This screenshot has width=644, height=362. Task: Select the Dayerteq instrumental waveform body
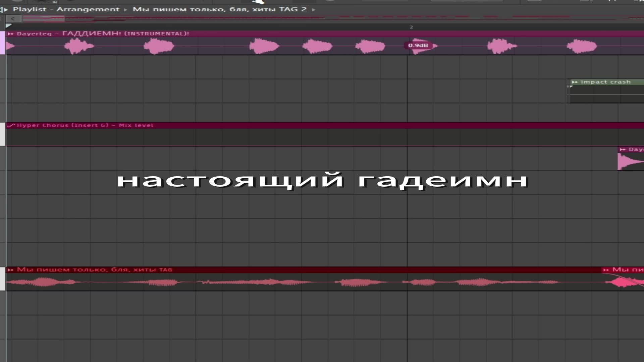[325, 46]
